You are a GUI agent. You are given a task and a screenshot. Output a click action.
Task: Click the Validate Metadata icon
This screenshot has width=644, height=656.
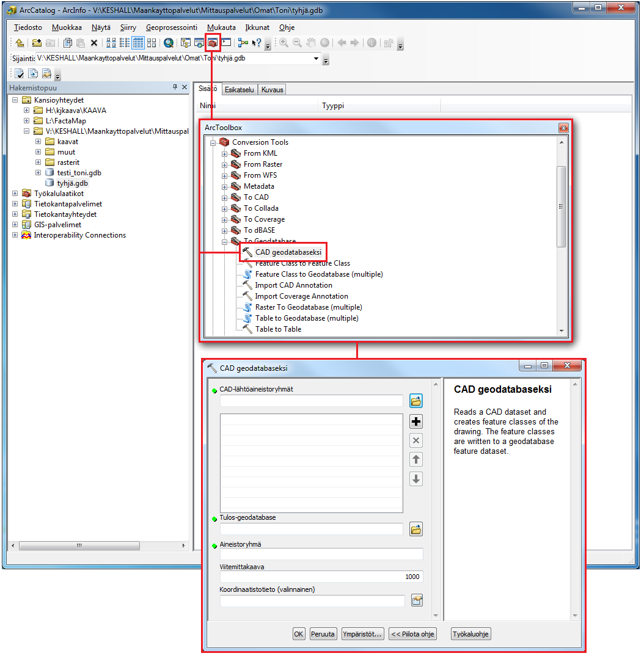click(20, 74)
